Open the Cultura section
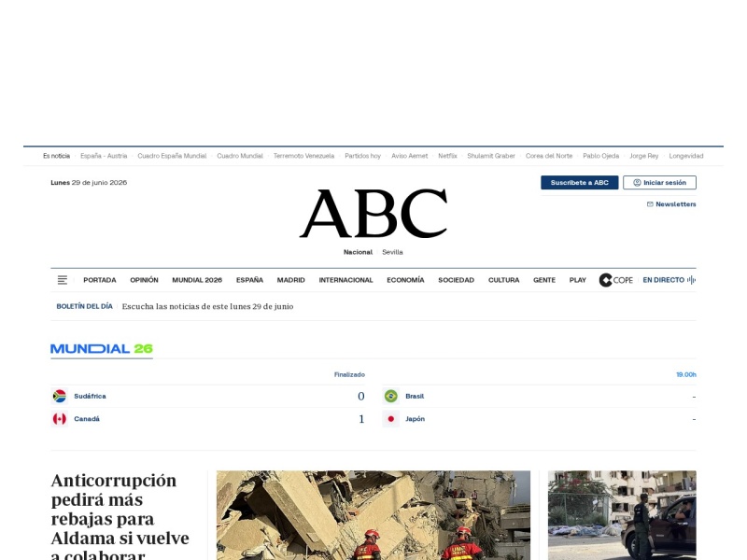Screen dimensions: 747x560 click(x=503, y=280)
